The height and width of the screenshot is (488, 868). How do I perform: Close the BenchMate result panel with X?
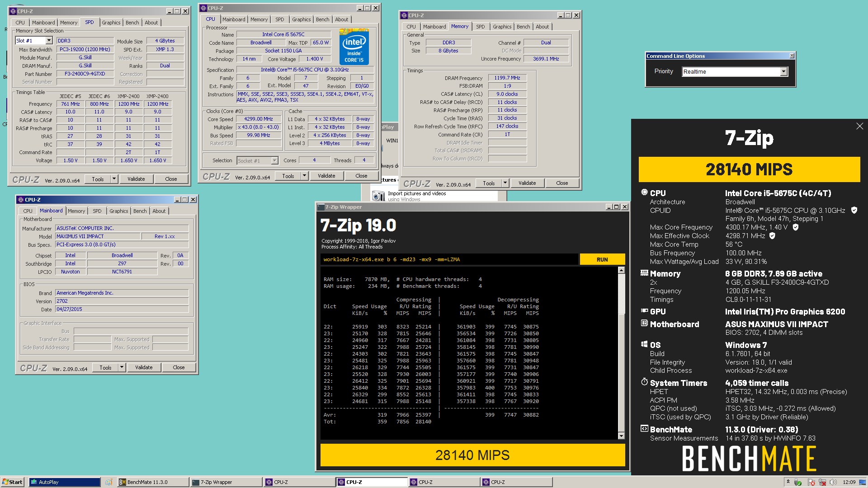859,127
